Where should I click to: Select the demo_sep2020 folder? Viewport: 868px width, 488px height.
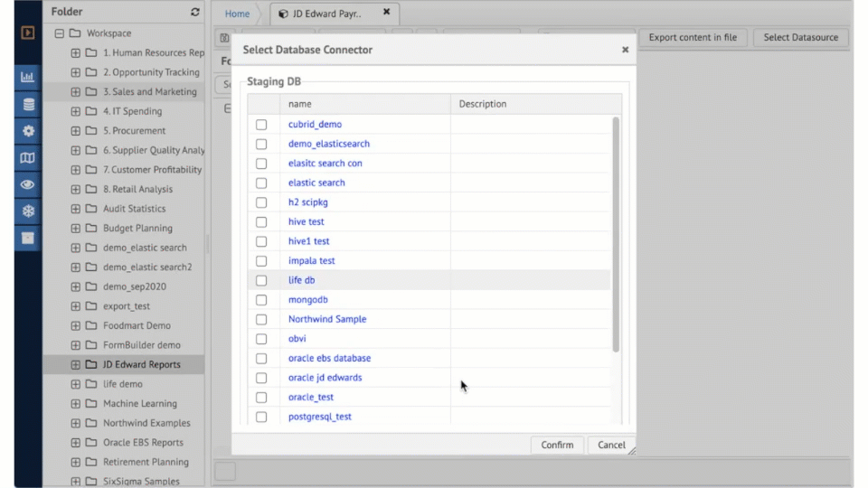135,286
